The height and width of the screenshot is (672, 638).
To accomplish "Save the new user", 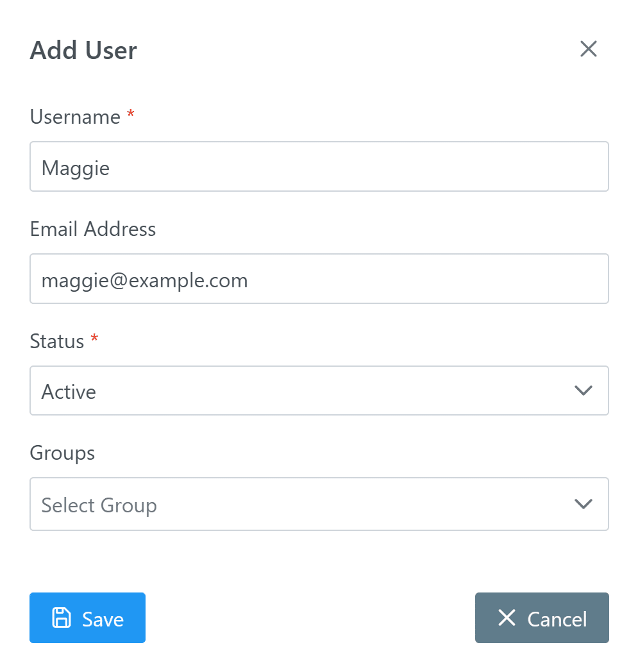I will click(x=87, y=617).
